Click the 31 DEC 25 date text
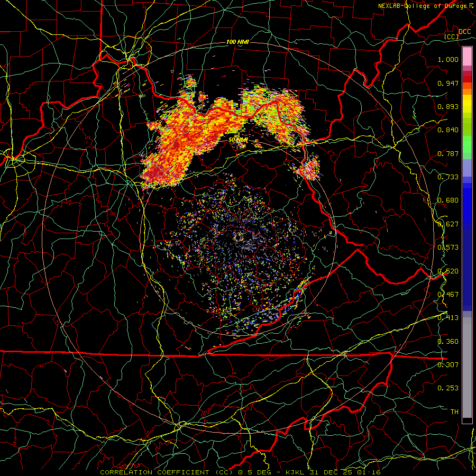The width and height of the screenshot is (476, 476). click(x=331, y=472)
